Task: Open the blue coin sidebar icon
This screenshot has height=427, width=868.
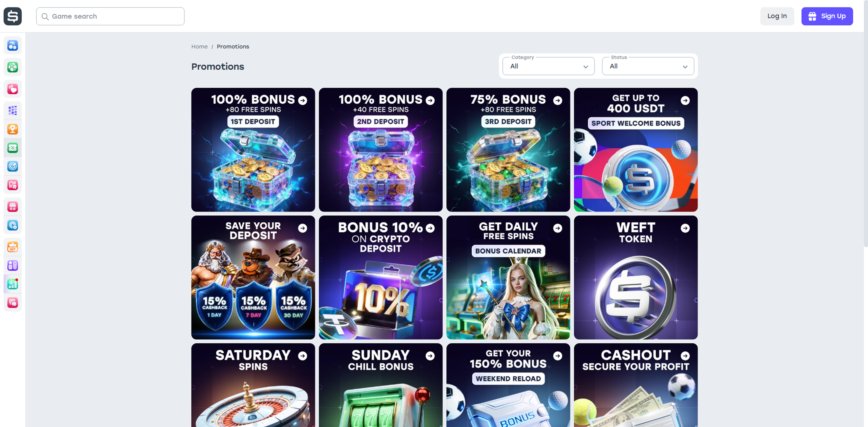Action: [12, 225]
